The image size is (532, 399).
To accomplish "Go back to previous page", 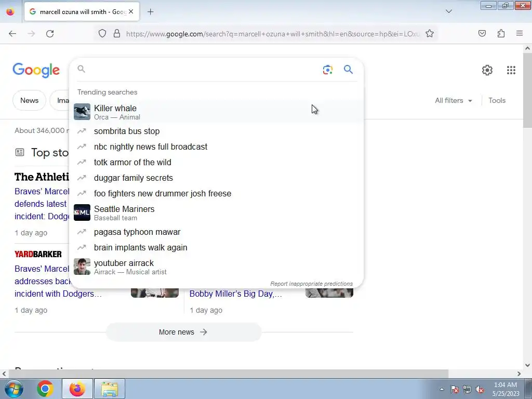I will click(12, 34).
